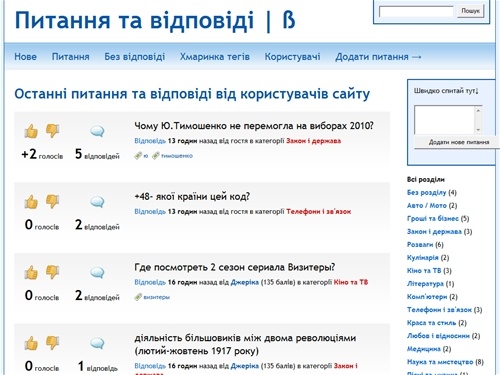This screenshot has height=375, width=500.
Task: Downvote the більшовиків 1917 question
Action: (x=52, y=342)
